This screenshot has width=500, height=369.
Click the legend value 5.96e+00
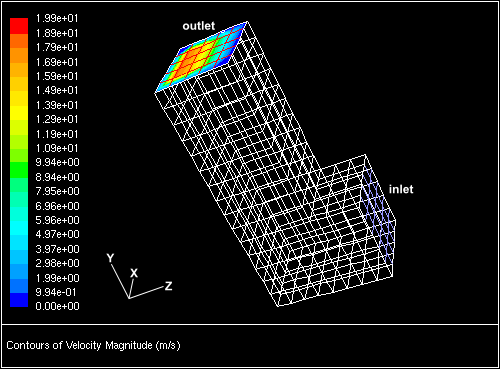(x=57, y=220)
